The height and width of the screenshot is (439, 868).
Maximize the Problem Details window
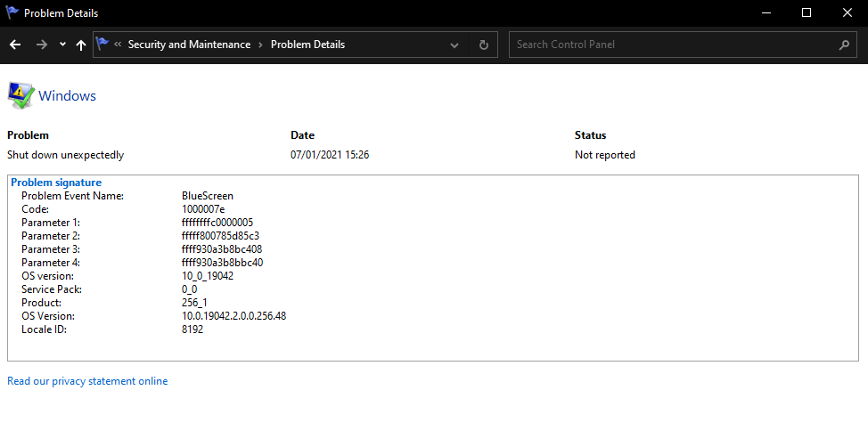pos(807,12)
